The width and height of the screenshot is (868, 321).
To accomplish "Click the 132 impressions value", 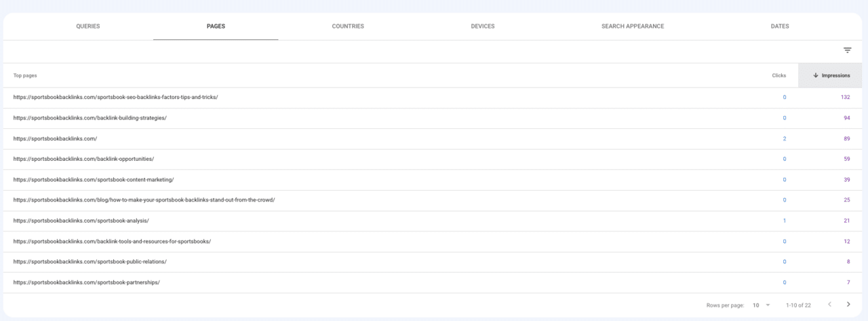I will pyautogui.click(x=846, y=98).
